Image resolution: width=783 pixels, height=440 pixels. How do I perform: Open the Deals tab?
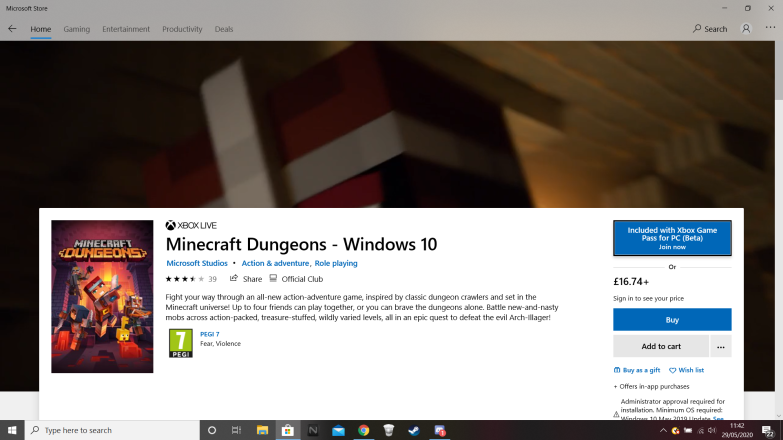click(x=224, y=29)
